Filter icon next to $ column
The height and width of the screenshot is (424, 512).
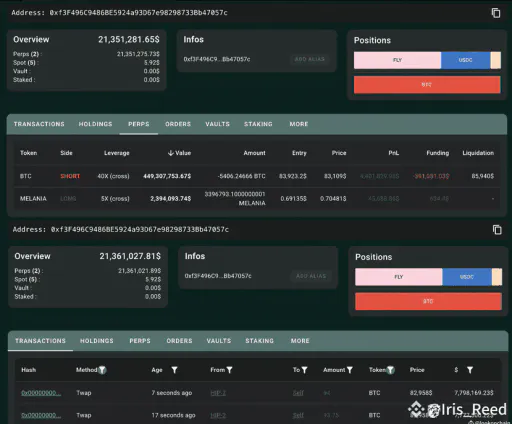pos(470,370)
